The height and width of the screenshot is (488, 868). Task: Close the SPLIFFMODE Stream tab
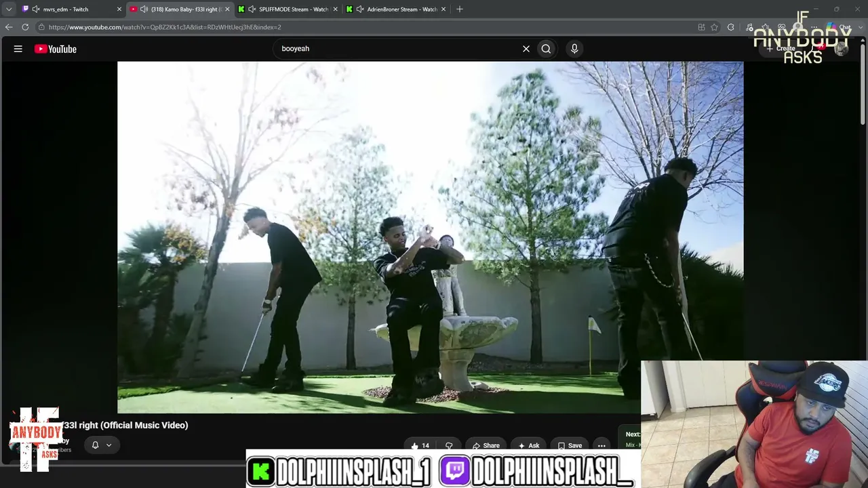(x=335, y=9)
